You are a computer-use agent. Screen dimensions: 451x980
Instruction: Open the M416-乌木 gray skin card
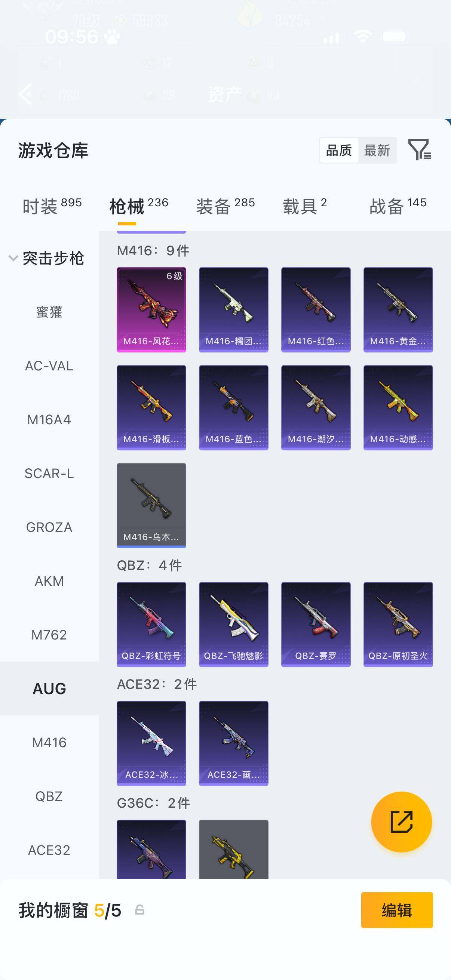point(151,505)
